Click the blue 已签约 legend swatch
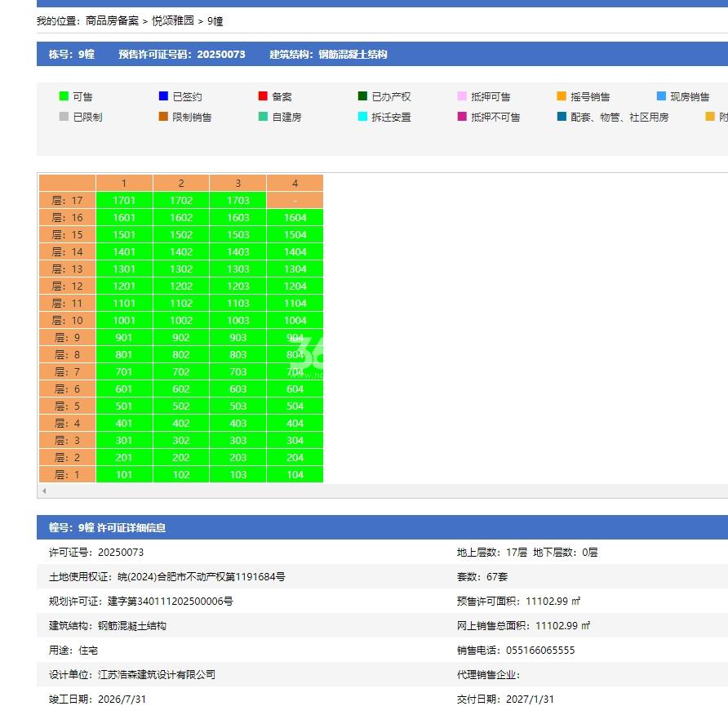 tap(163, 96)
